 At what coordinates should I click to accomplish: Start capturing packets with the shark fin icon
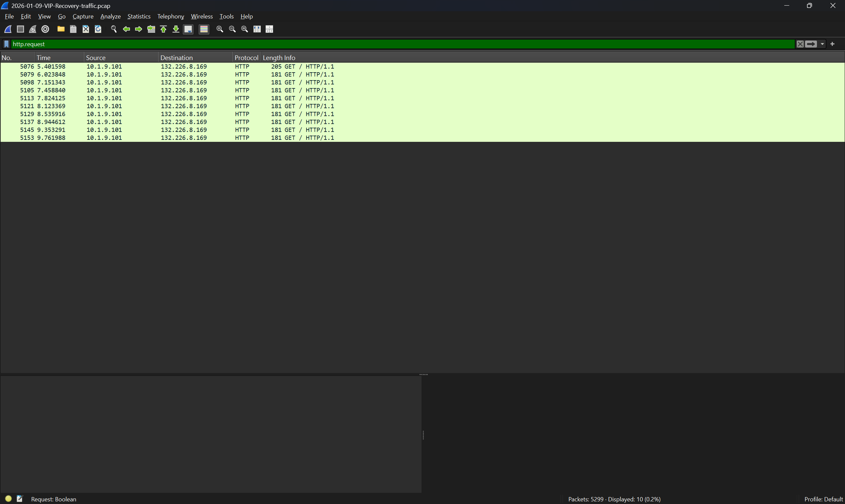pyautogui.click(x=8, y=29)
